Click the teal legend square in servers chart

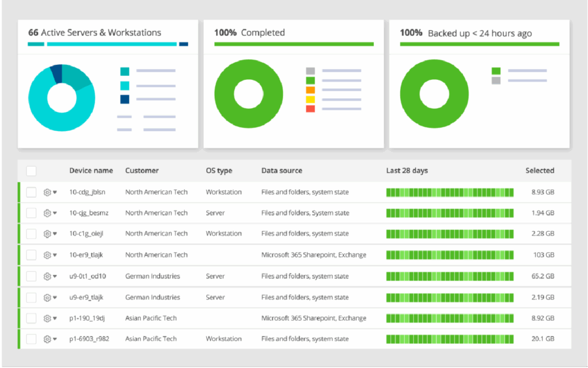[125, 71]
